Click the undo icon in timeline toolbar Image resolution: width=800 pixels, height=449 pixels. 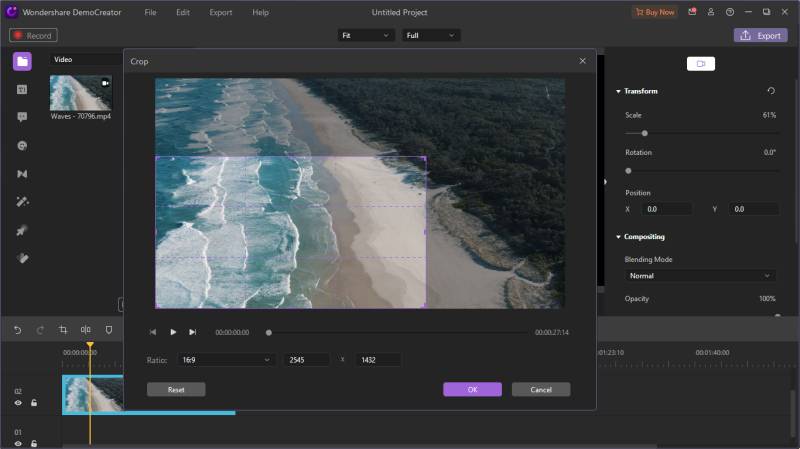(17, 330)
